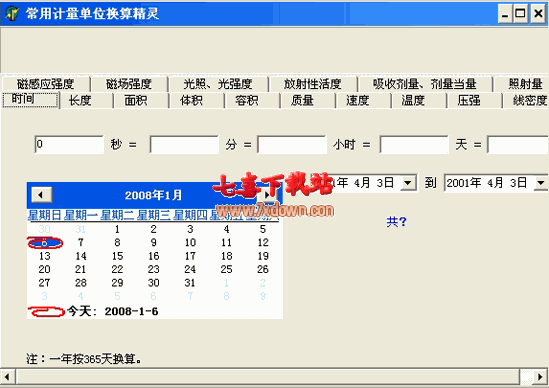
Task: Click 今天: 2008-1-6 in calendar
Action: (112, 311)
